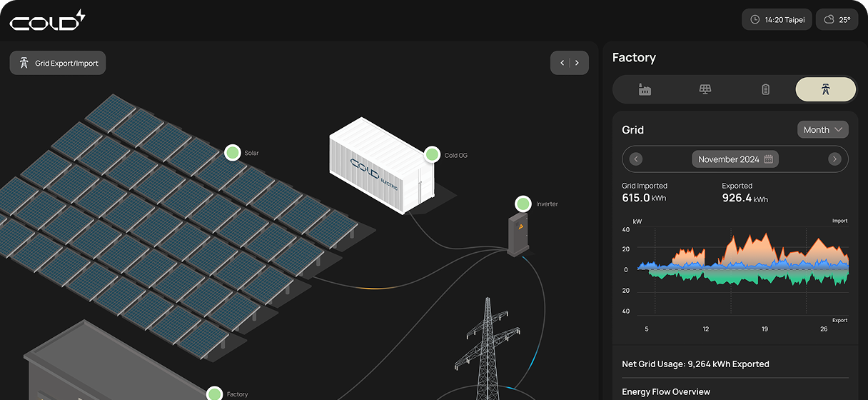Image resolution: width=868 pixels, height=400 pixels.
Task: Click the Factory status indicator dot
Action: point(215,394)
